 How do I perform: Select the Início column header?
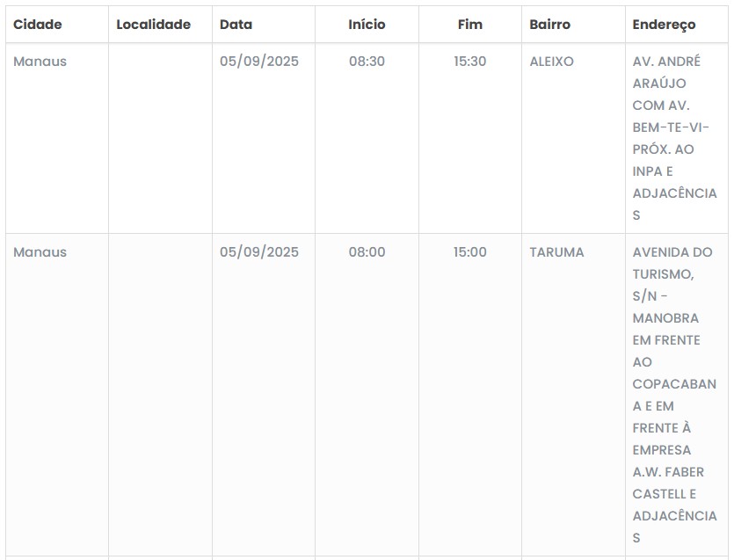367,25
